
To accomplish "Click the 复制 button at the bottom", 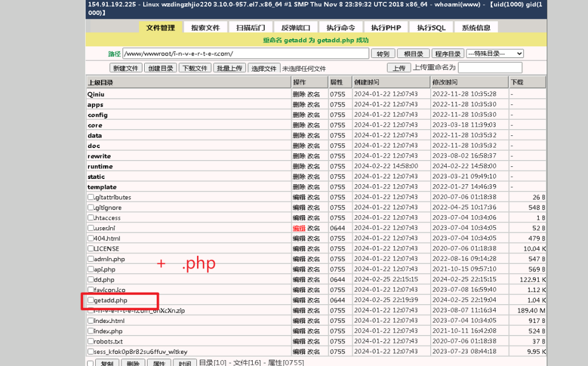I will tap(107, 363).
